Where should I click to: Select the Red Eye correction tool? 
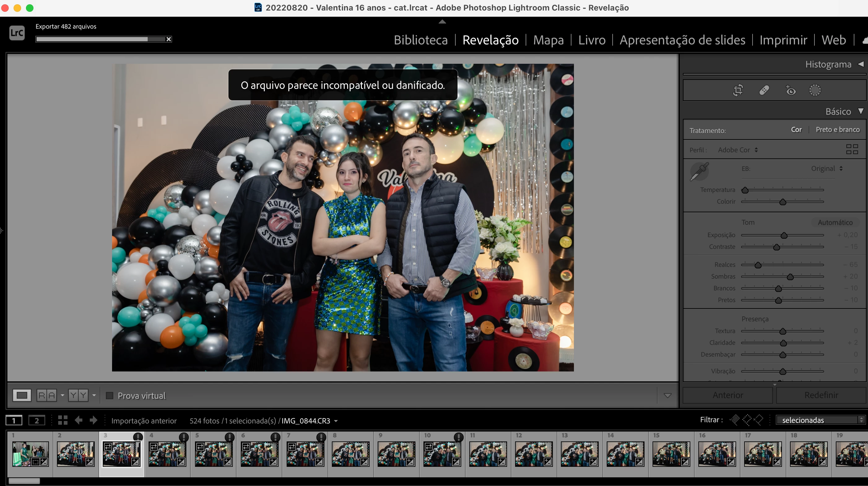(790, 90)
